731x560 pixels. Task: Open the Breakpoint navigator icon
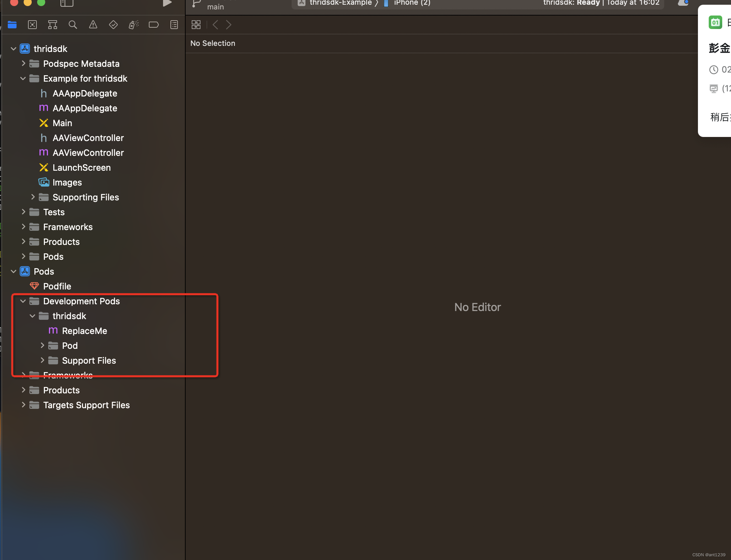pyautogui.click(x=154, y=25)
